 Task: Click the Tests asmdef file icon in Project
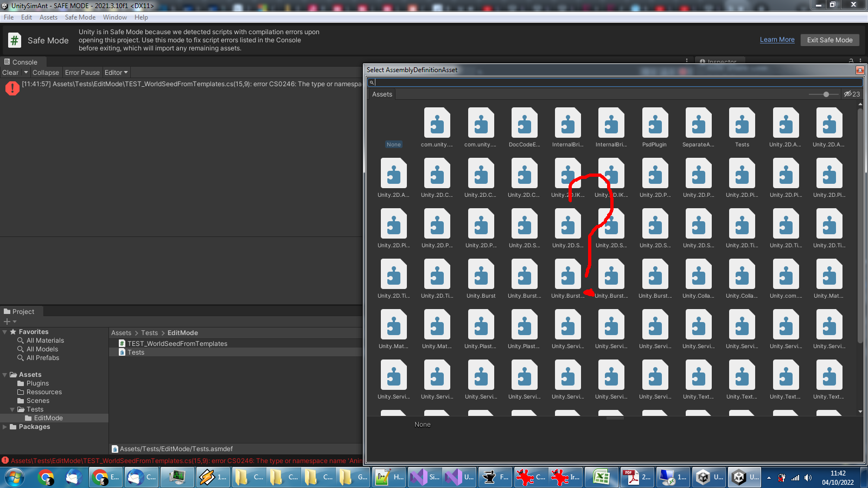[122, 352]
